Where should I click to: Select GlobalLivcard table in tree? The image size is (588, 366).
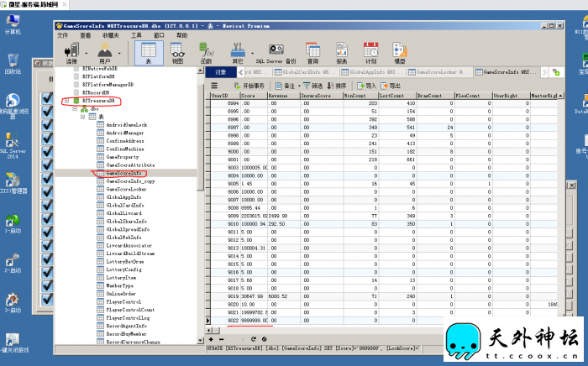pyautogui.click(x=123, y=213)
